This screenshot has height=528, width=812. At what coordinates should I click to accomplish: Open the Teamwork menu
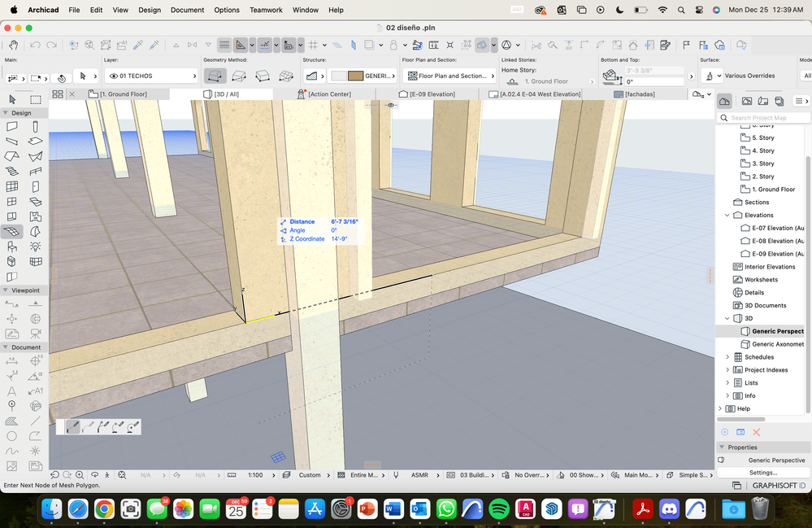(265, 10)
